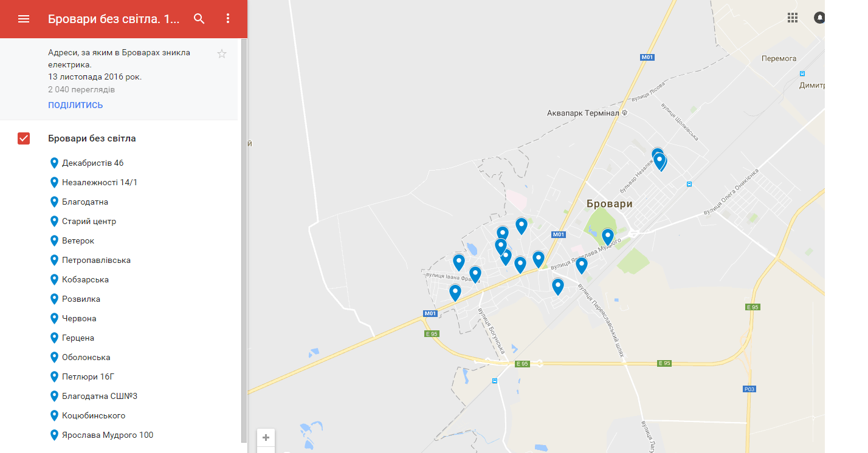
Task: Open the hamburger menu in red header
Action: 24,19
